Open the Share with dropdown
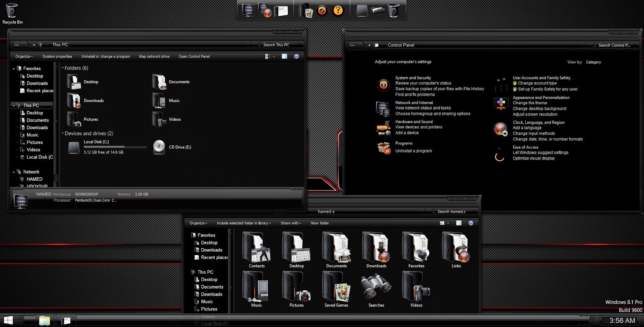Screen dimensions: 644x327 [291, 223]
